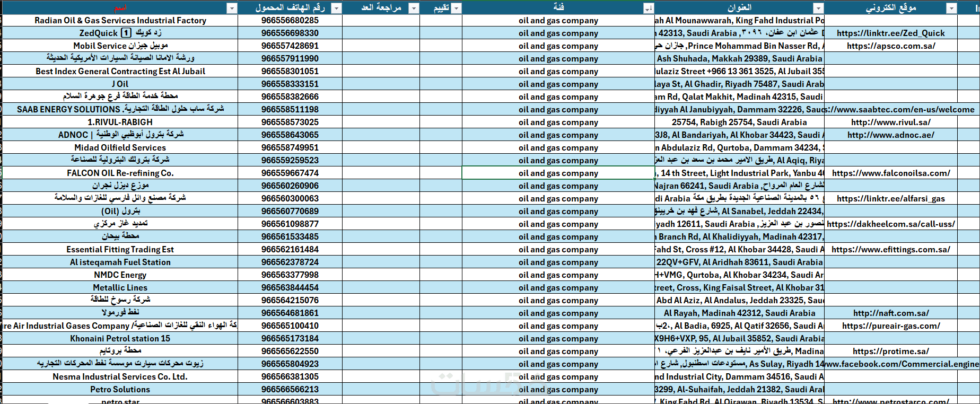Open the www.rivul.sa website link
The height and width of the screenshot is (404, 980).
click(x=891, y=122)
